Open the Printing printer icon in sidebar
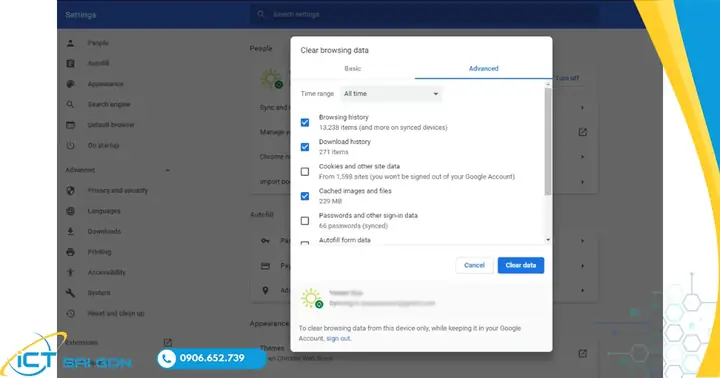Viewport: 720px width, 378px height. (70, 252)
